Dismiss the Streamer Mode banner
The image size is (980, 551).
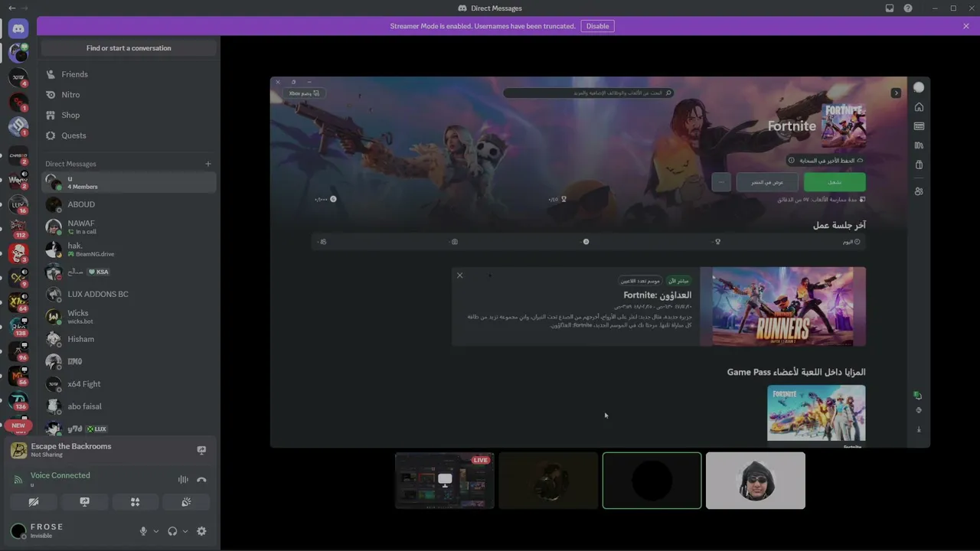(966, 26)
